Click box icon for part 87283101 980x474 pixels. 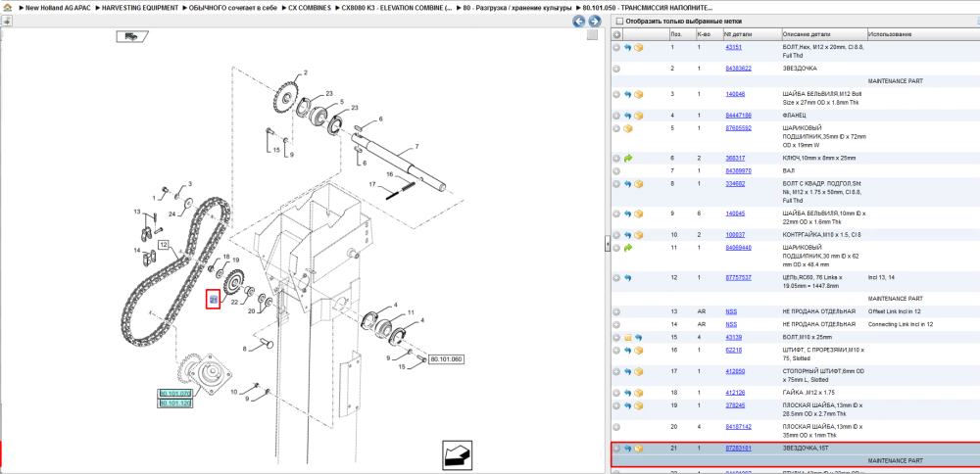pyautogui.click(x=639, y=449)
